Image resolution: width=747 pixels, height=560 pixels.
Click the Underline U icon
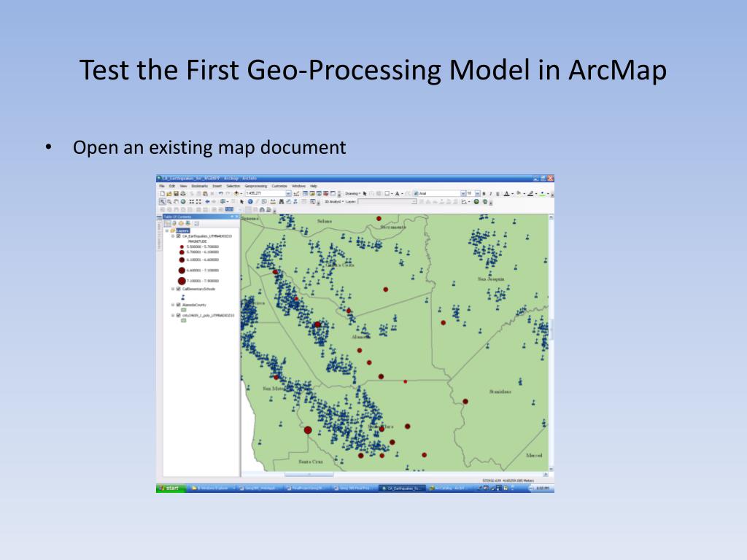pyautogui.click(x=498, y=194)
